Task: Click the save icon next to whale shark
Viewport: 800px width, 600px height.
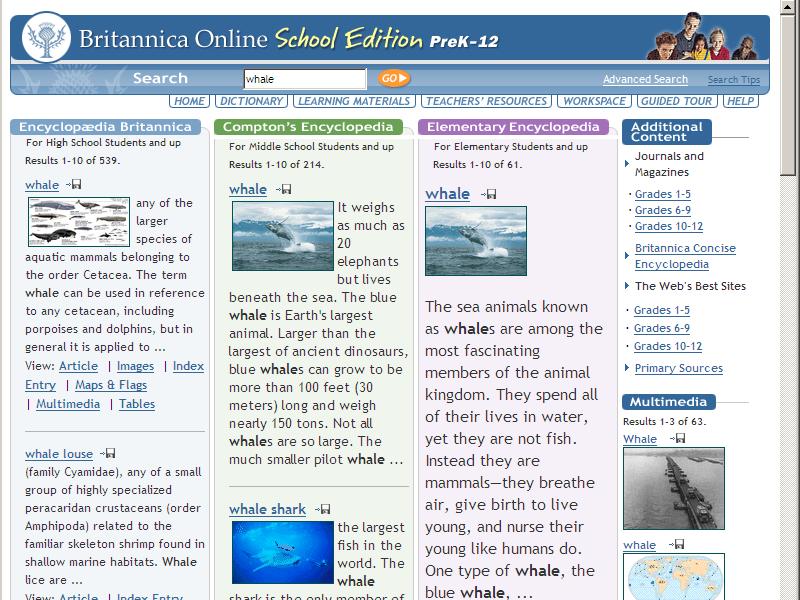Action: (x=323, y=509)
